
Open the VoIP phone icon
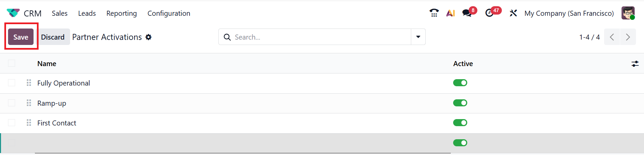pos(434,13)
